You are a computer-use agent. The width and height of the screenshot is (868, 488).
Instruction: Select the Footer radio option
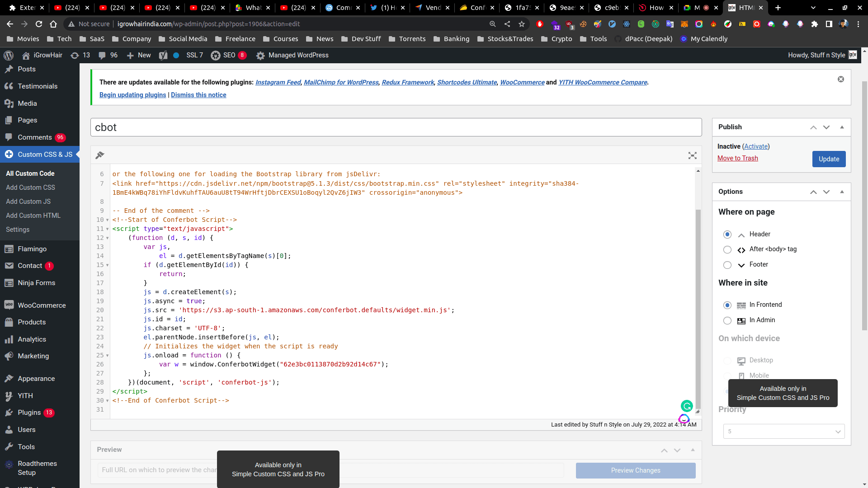727,265
